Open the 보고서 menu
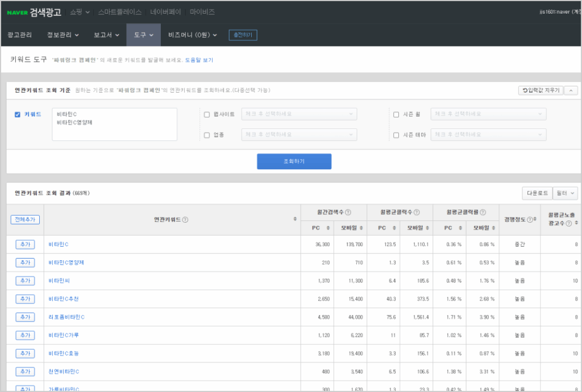This screenshot has width=582, height=392. point(106,35)
